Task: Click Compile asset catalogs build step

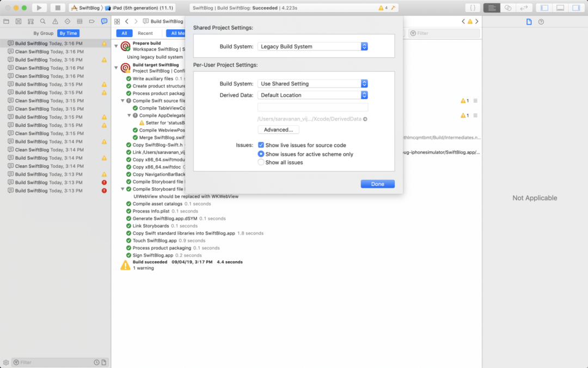Action: point(168,204)
